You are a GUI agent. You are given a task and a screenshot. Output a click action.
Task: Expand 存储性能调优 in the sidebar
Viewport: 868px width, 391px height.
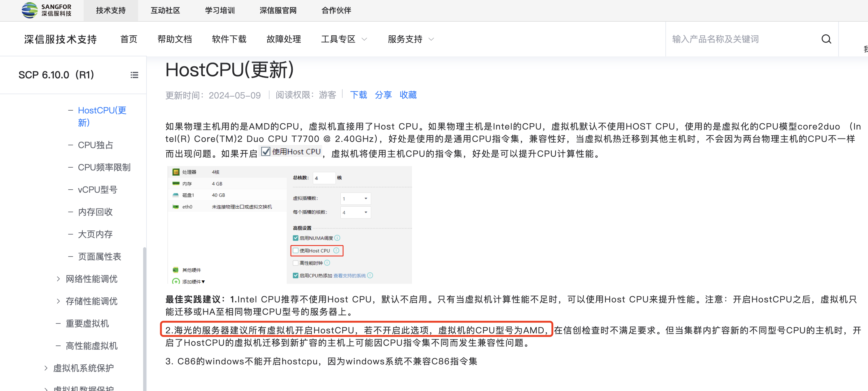58,301
